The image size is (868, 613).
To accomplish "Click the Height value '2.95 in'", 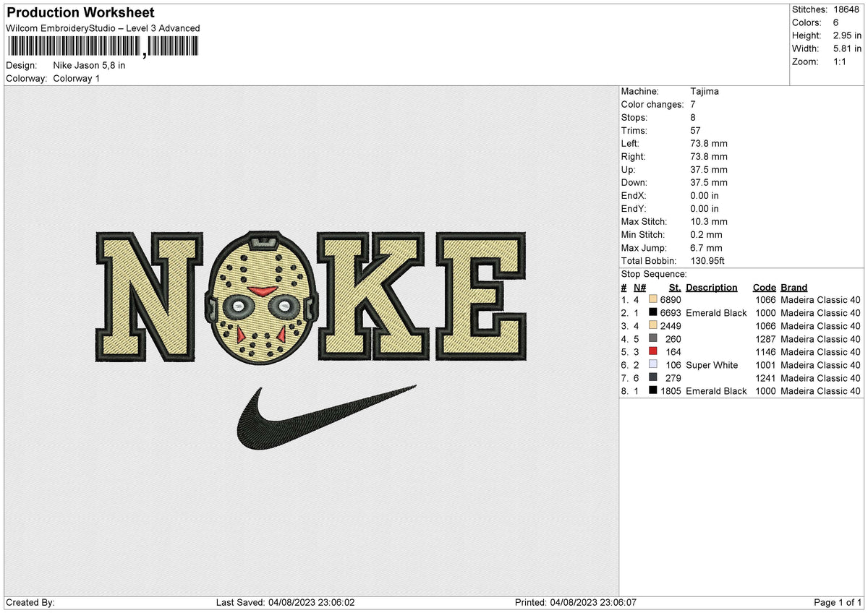I will (847, 35).
